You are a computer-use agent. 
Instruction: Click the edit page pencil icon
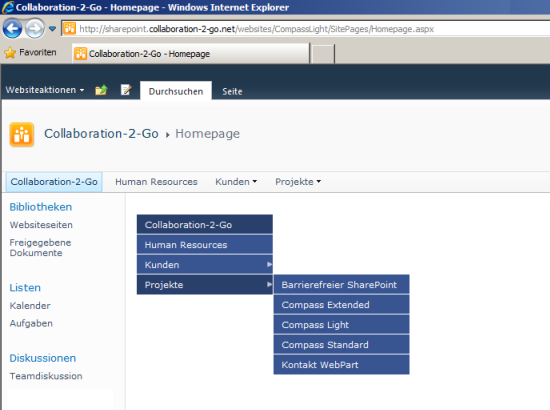(x=126, y=90)
